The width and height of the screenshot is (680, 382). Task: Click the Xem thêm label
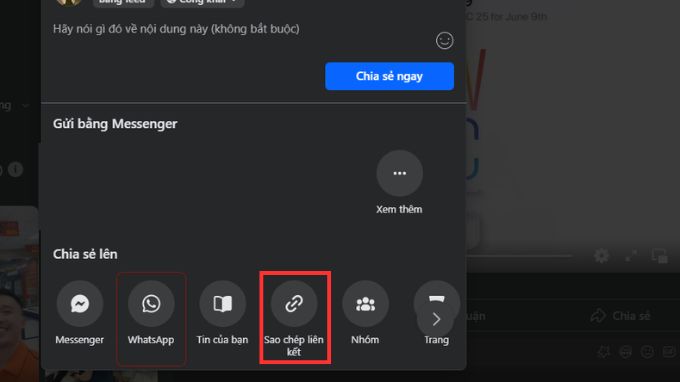[399, 209]
